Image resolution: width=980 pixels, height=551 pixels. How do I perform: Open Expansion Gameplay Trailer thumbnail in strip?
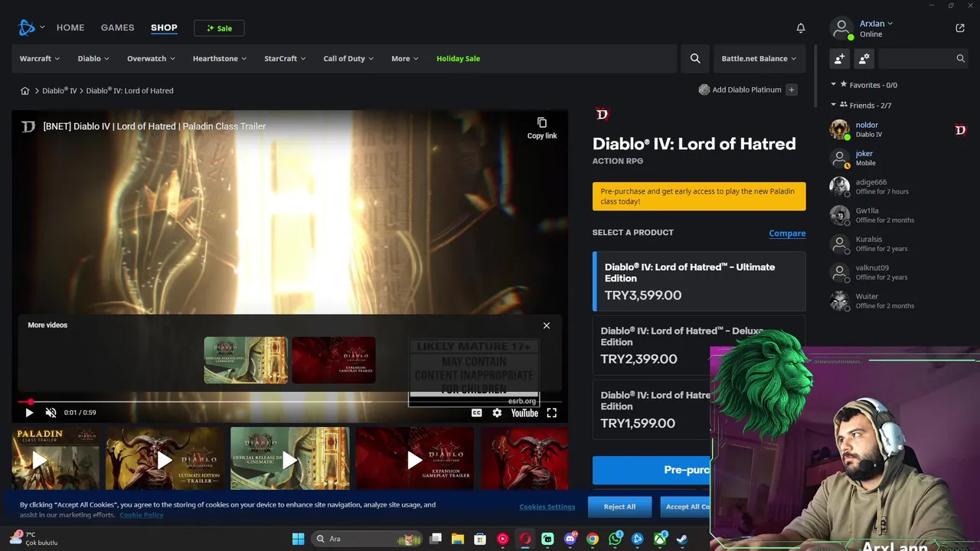coord(415,458)
